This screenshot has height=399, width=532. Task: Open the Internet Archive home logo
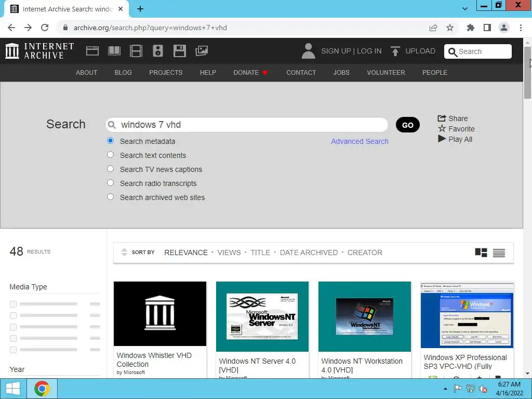tap(39, 51)
